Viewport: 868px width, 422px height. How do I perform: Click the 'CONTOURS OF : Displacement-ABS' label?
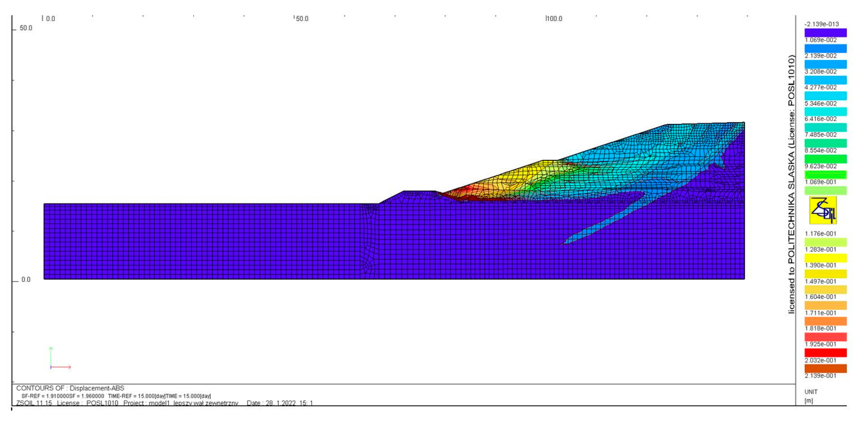tap(70, 388)
